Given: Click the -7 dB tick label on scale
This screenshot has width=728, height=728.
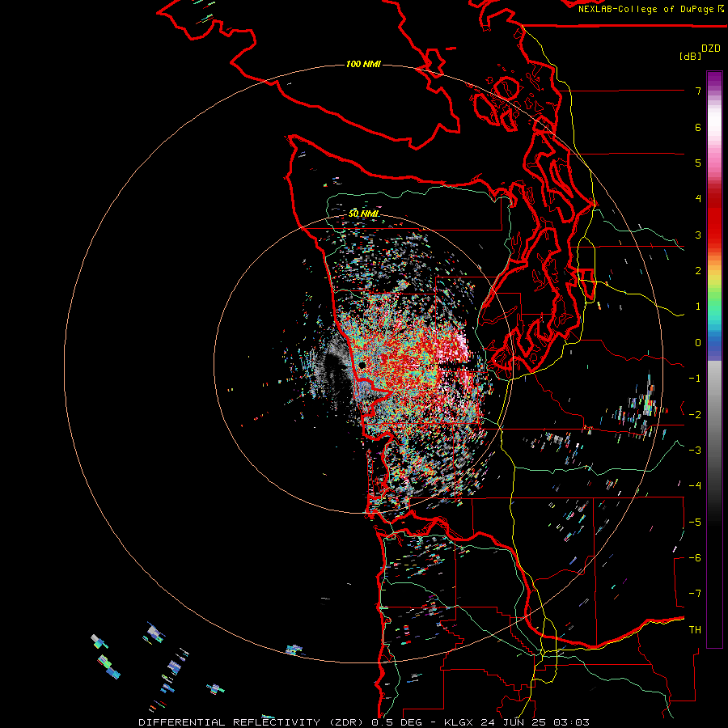Looking at the screenshot, I should (695, 594).
